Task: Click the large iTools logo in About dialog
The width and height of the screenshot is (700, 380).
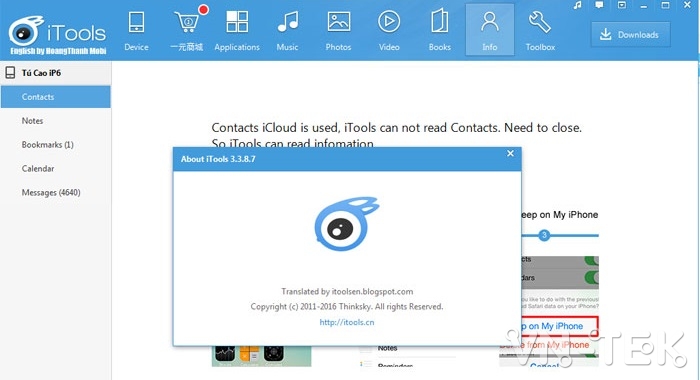Action: click(x=346, y=223)
